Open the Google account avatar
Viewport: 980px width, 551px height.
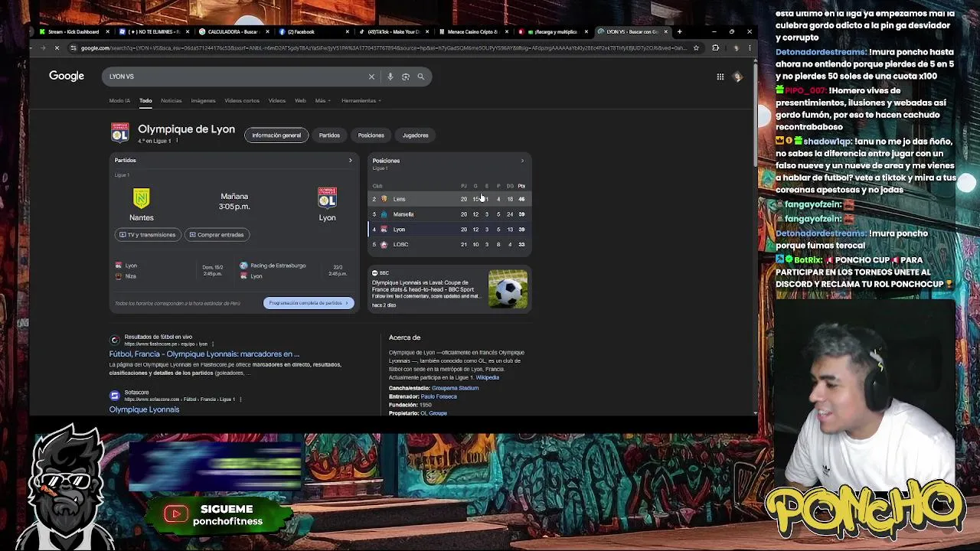pos(737,77)
